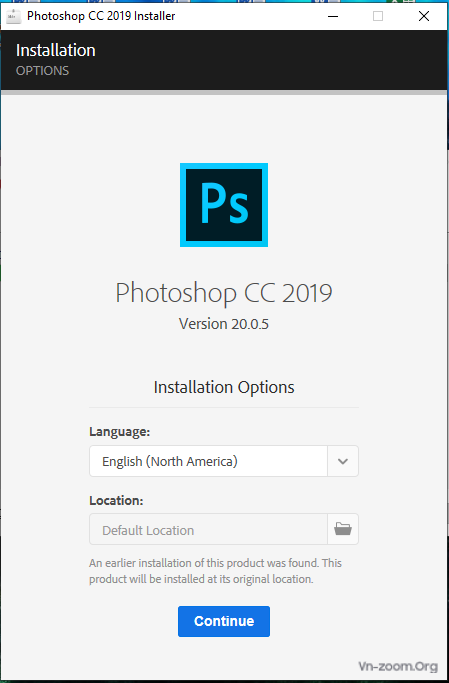Click the Language: label
This screenshot has height=683, width=449.
pyautogui.click(x=120, y=432)
